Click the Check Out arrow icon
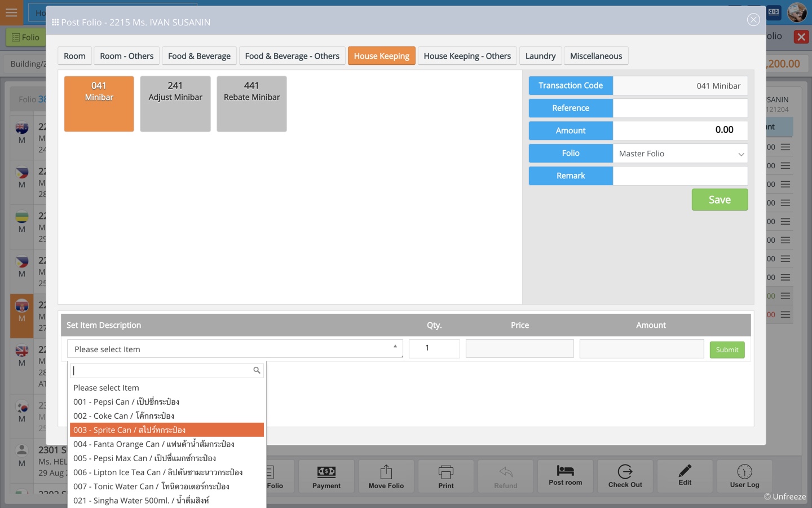The width and height of the screenshot is (812, 508). coord(625,471)
